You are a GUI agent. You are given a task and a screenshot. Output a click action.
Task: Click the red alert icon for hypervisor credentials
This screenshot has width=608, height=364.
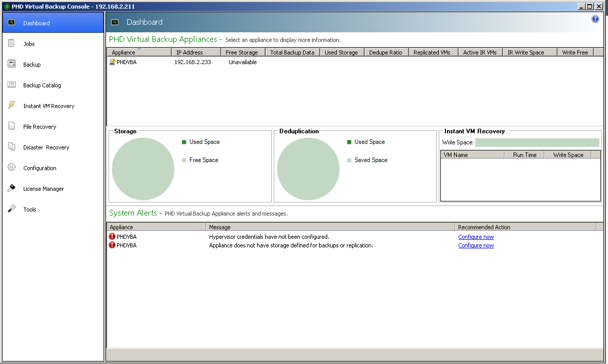coord(112,236)
